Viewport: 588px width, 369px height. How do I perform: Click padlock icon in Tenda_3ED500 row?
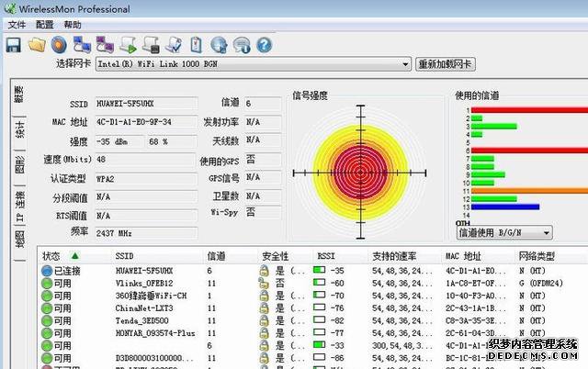[x=264, y=320]
